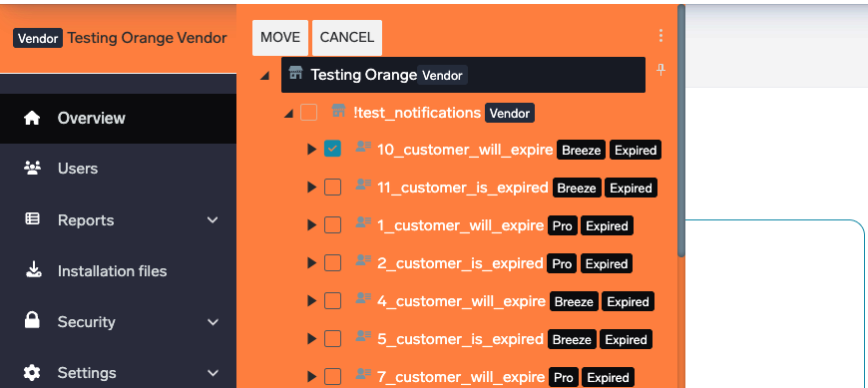This screenshot has width=868, height=388.
Task: Click the 1_customer_will_expire label
Action: click(461, 225)
